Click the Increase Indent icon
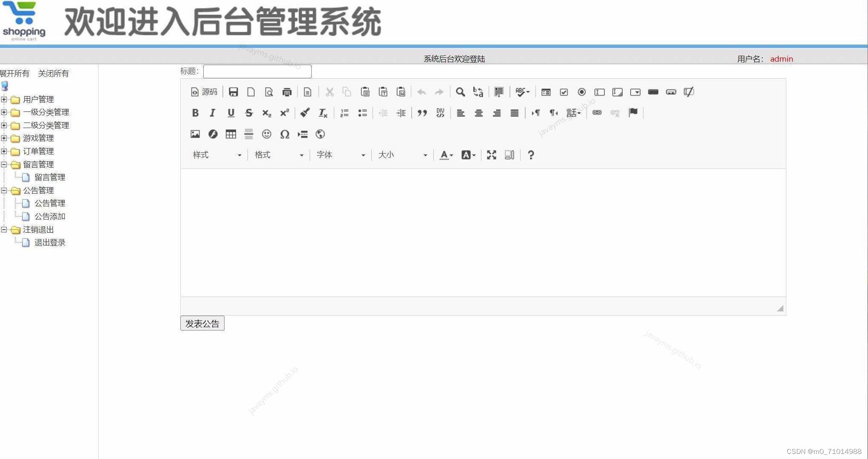868x459 pixels. 401,113
